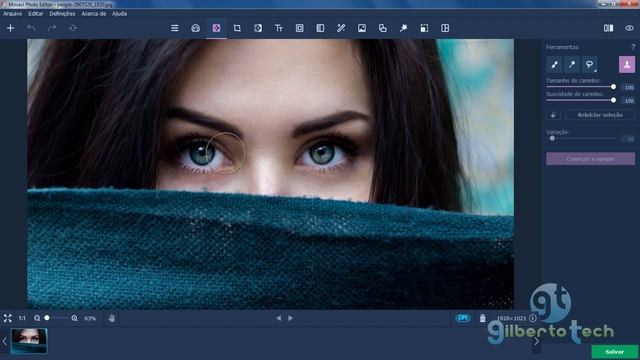Image resolution: width=640 pixels, height=360 pixels.
Task: Redo the last undone action
Action: (52, 28)
